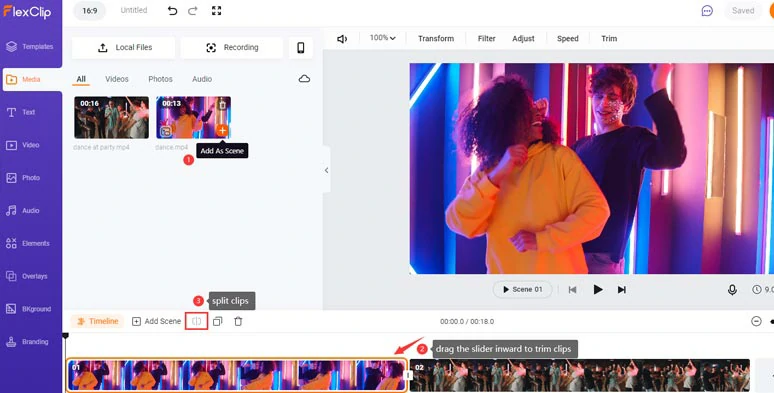Switch to the Videos tab

(116, 79)
